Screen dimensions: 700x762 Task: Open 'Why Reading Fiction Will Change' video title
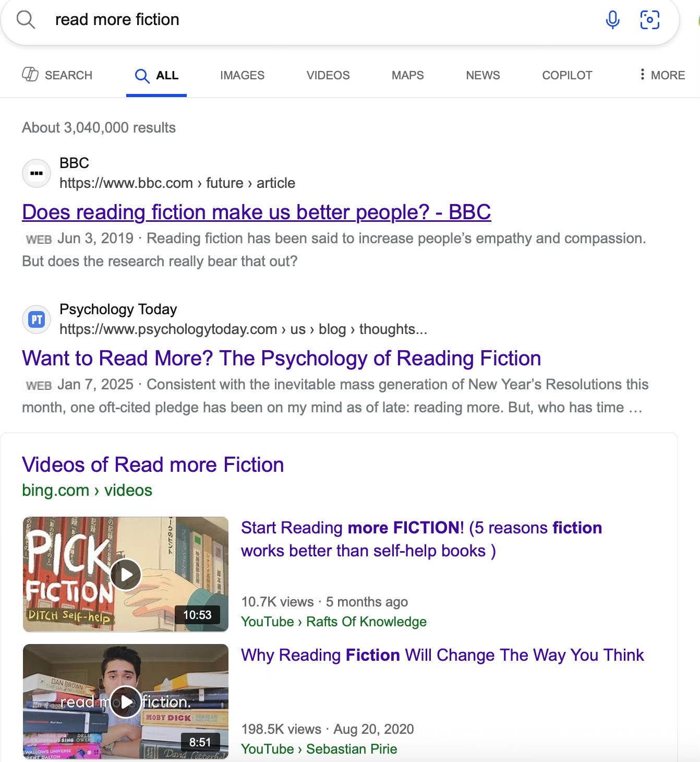click(442, 655)
